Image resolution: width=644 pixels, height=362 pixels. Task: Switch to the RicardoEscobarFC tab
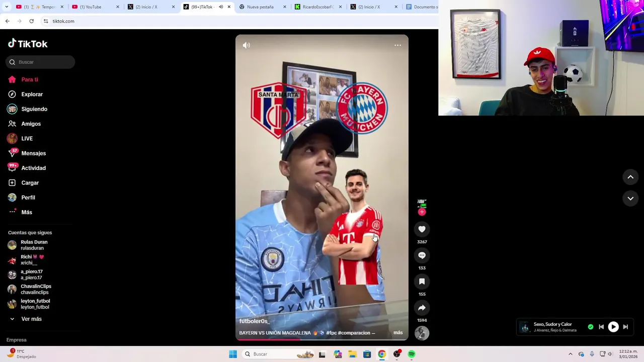click(318, 7)
